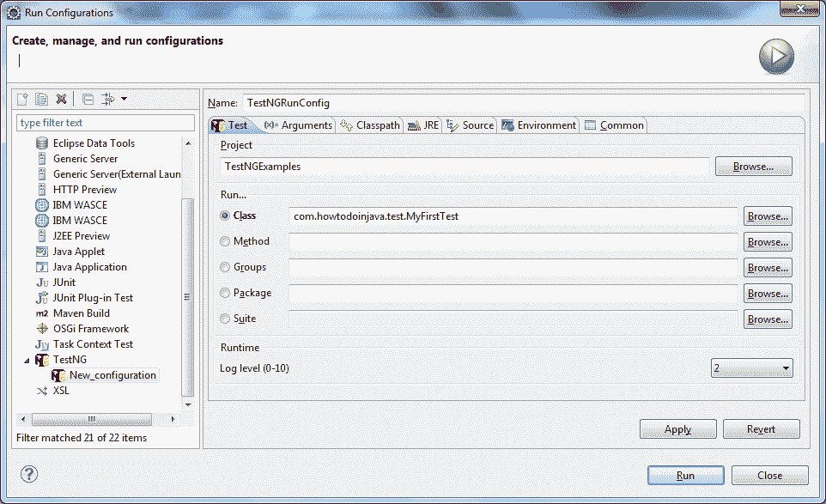826x504 pixels.
Task: Open the filter options dropdown arrow
Action: [125, 99]
